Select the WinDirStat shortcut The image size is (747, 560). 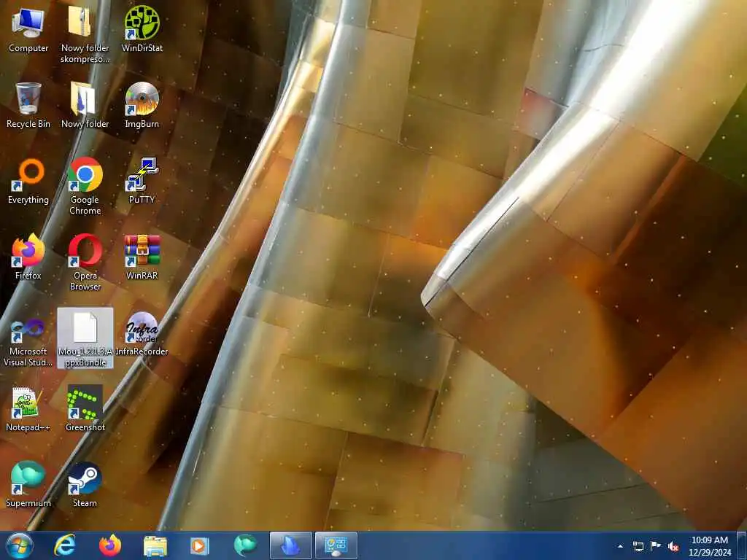click(142, 30)
